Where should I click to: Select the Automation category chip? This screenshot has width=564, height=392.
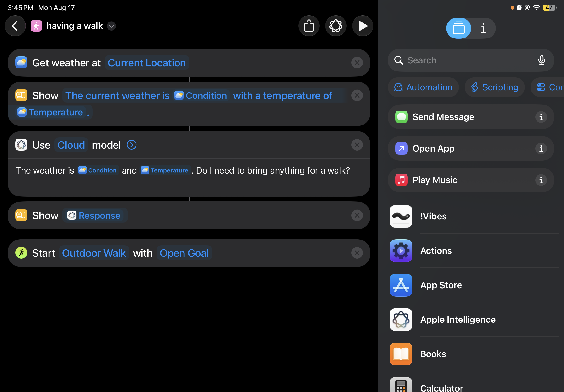point(423,87)
